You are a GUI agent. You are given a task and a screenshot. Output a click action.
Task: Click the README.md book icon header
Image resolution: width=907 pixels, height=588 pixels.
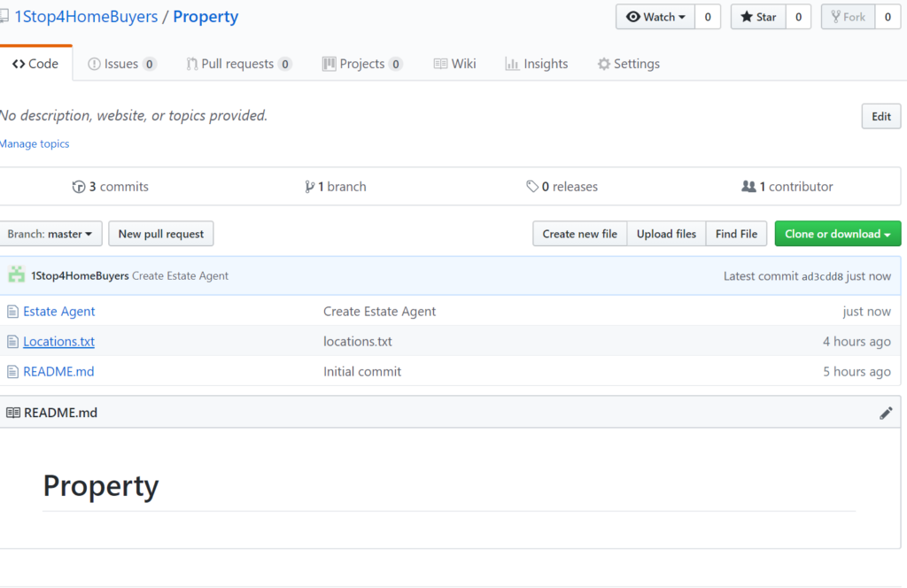click(x=12, y=413)
